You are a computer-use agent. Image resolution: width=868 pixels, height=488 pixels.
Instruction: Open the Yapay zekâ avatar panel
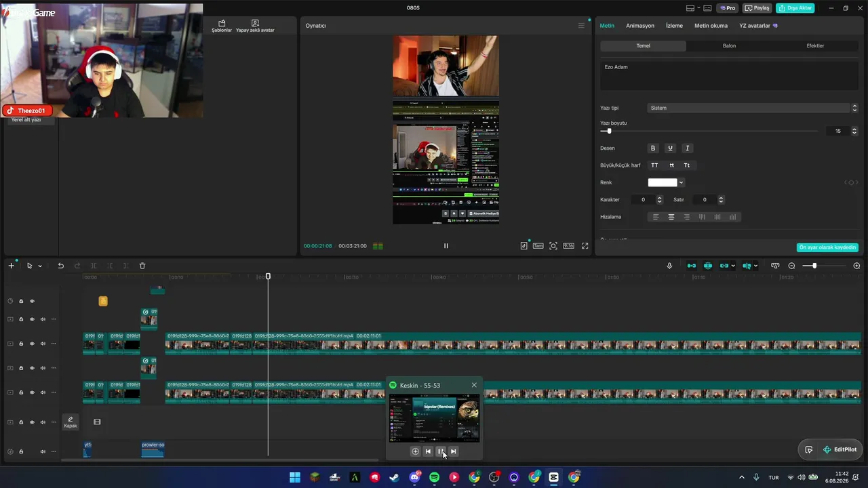[255, 26]
